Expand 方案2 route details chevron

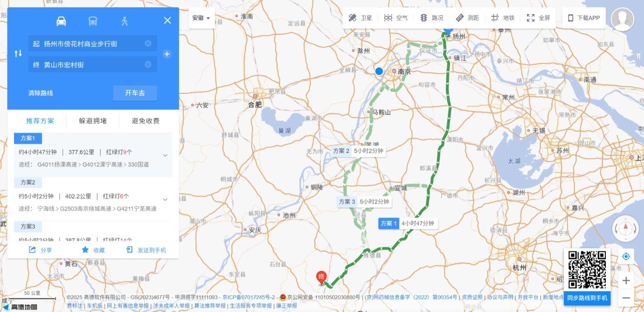point(165,199)
